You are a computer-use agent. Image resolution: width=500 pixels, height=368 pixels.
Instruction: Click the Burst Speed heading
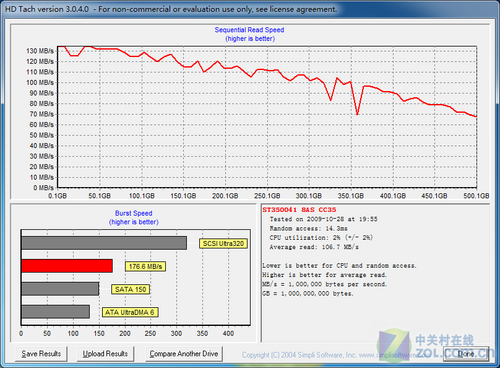pos(134,213)
